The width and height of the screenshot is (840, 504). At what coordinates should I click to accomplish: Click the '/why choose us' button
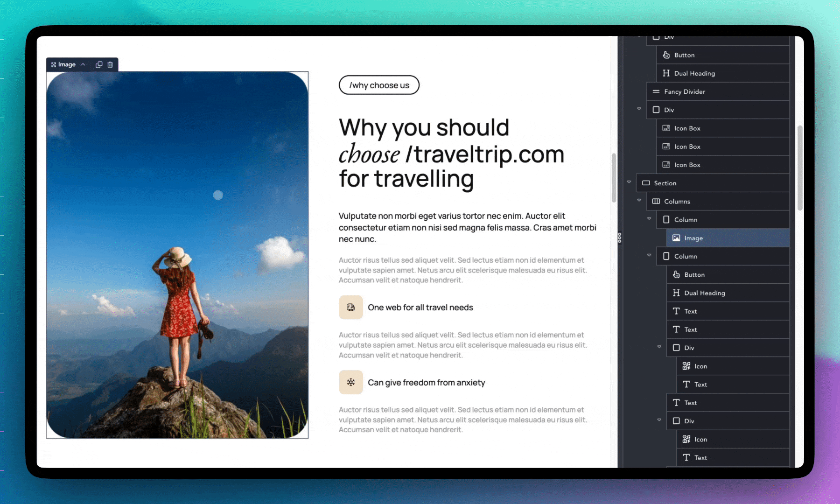[x=379, y=85]
